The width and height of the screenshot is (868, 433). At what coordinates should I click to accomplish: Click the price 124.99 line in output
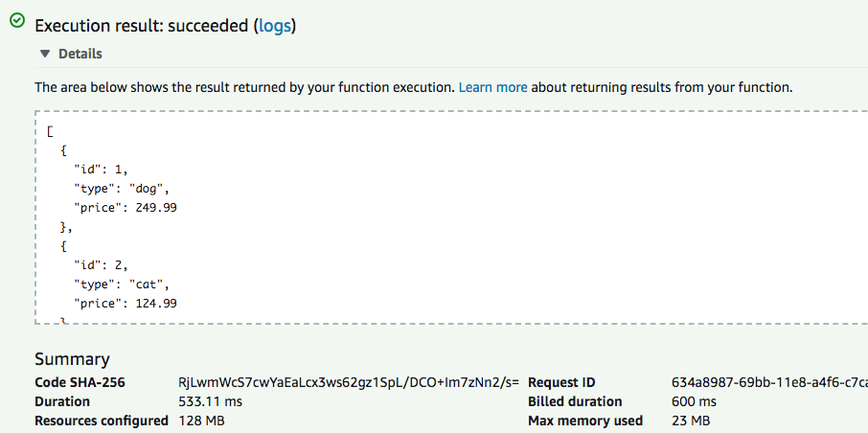tap(126, 303)
